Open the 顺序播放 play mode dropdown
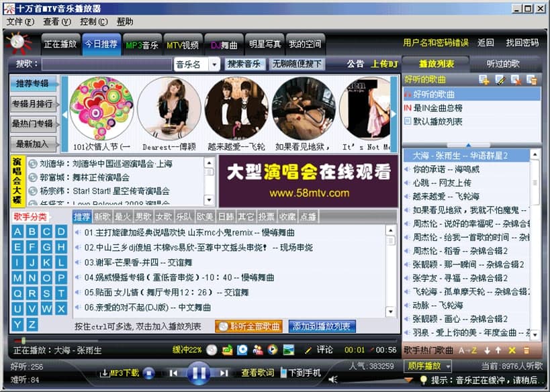This screenshot has width=550, height=392. pyautogui.click(x=448, y=366)
